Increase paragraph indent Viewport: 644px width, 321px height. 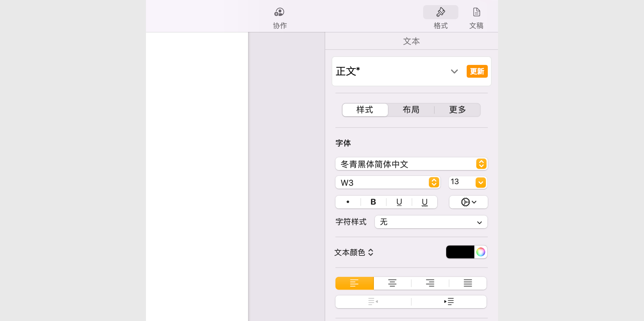pos(449,301)
